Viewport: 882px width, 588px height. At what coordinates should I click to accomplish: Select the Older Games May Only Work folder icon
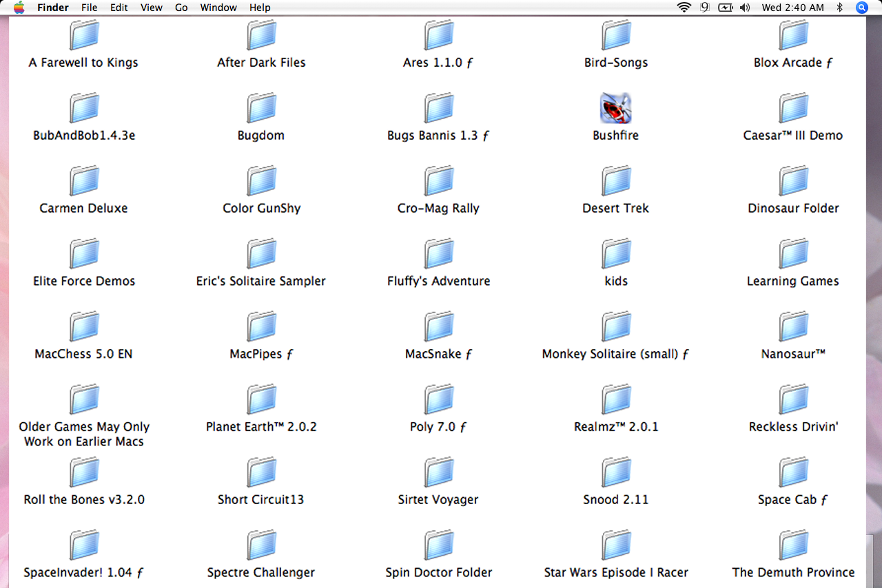(84, 399)
